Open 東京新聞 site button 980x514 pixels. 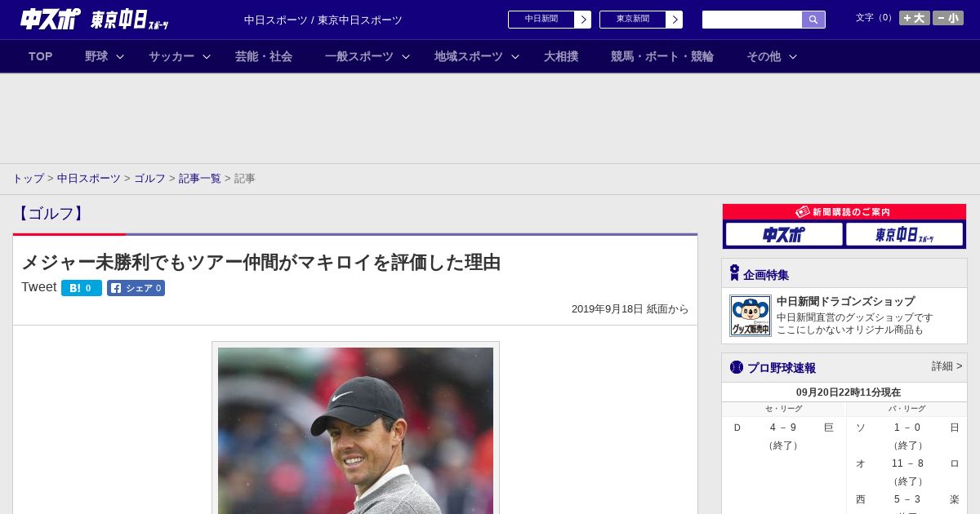pyautogui.click(x=641, y=20)
